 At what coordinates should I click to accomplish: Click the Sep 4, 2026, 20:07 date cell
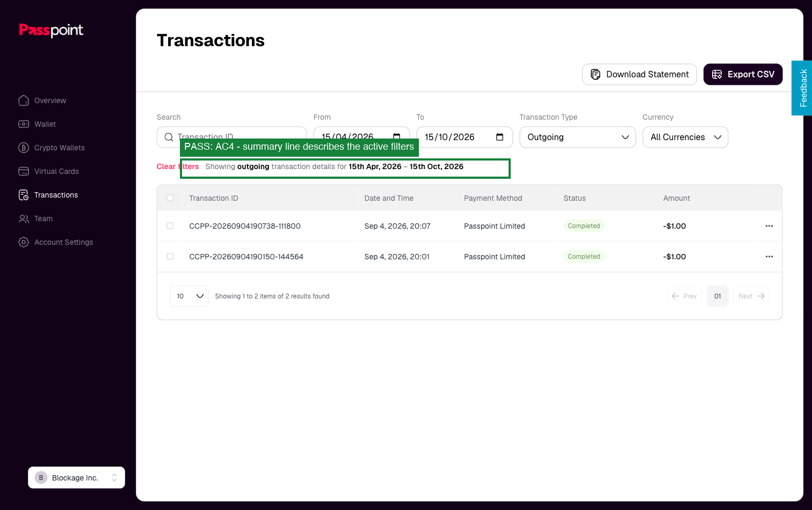click(397, 226)
